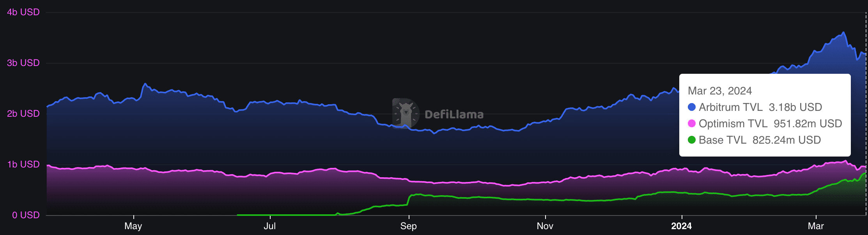Click the Mar 23, 2024 tooltip date
868x235 pixels.
click(x=720, y=91)
